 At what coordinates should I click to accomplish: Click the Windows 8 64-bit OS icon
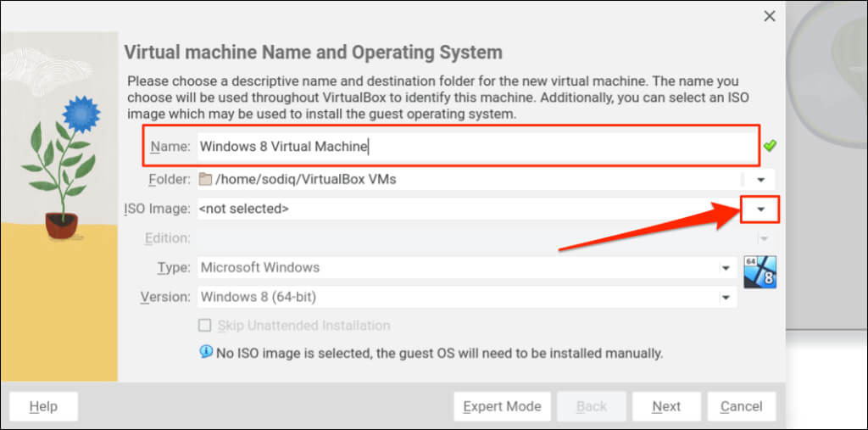[760, 271]
